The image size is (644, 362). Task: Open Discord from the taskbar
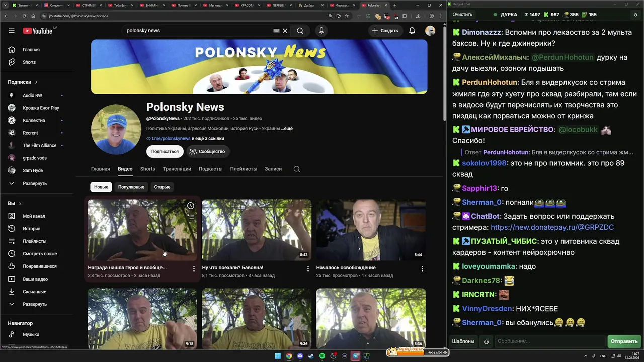click(300, 356)
